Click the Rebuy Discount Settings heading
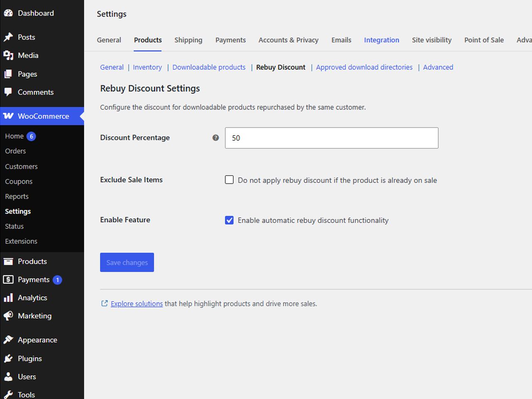The image size is (532, 399). 150,89
